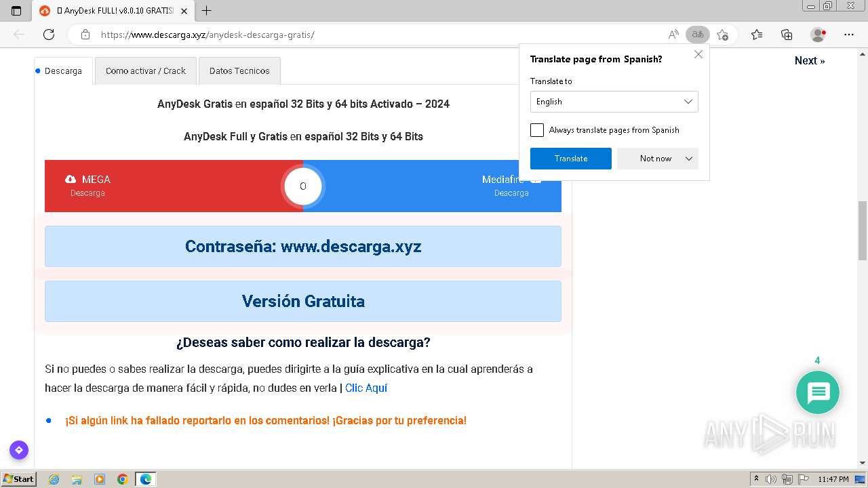Open the Edge tab actions menu icon
Image resolution: width=868 pixels, height=488 pixels.
point(16,11)
